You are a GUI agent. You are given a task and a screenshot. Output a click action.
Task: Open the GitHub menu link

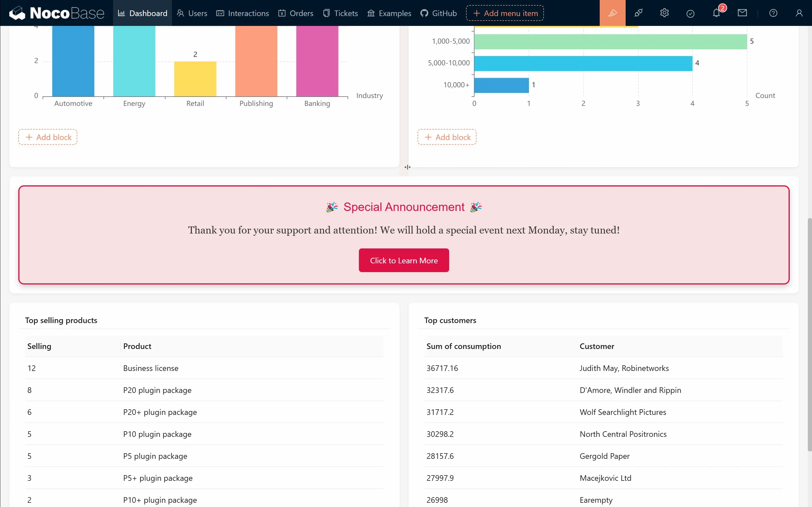(x=438, y=13)
